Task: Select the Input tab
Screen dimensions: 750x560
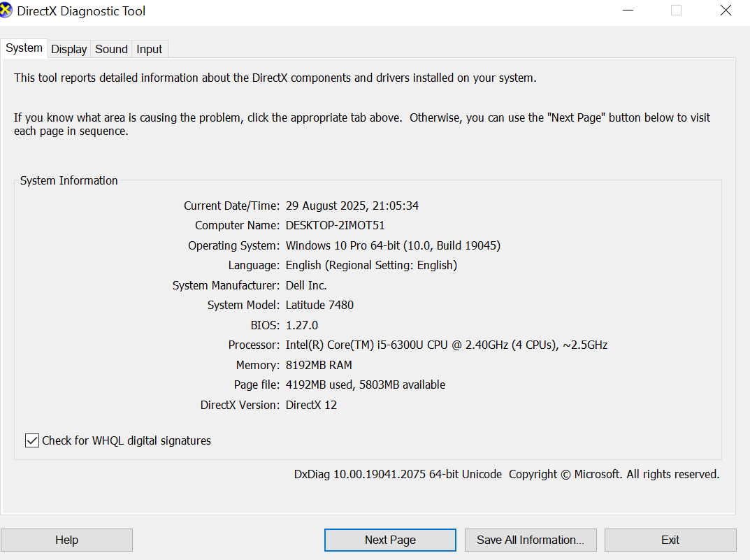Action: pyautogui.click(x=149, y=49)
